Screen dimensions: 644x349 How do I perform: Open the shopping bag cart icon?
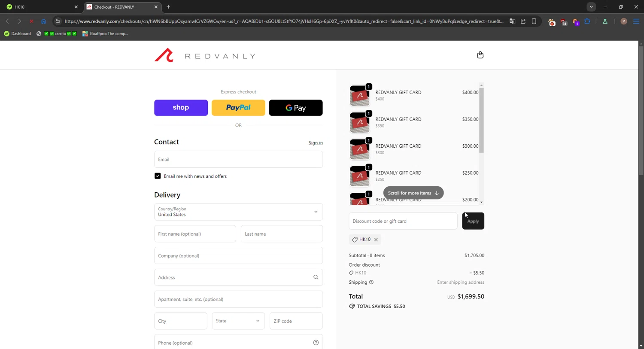[x=480, y=55]
